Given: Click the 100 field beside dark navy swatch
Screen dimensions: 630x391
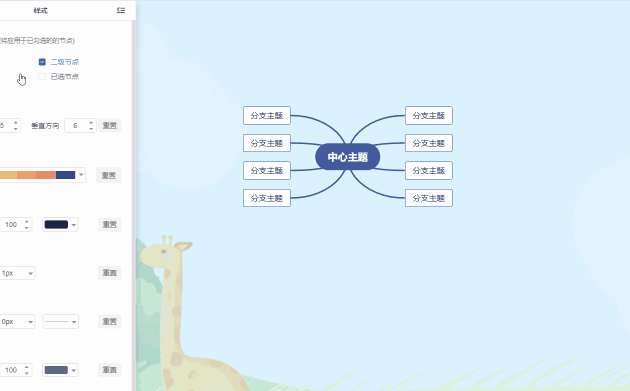Looking at the screenshot, I should [11, 224].
